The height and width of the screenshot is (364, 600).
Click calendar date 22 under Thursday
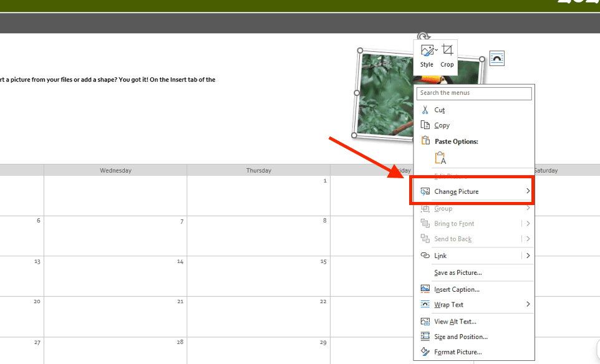pos(323,301)
